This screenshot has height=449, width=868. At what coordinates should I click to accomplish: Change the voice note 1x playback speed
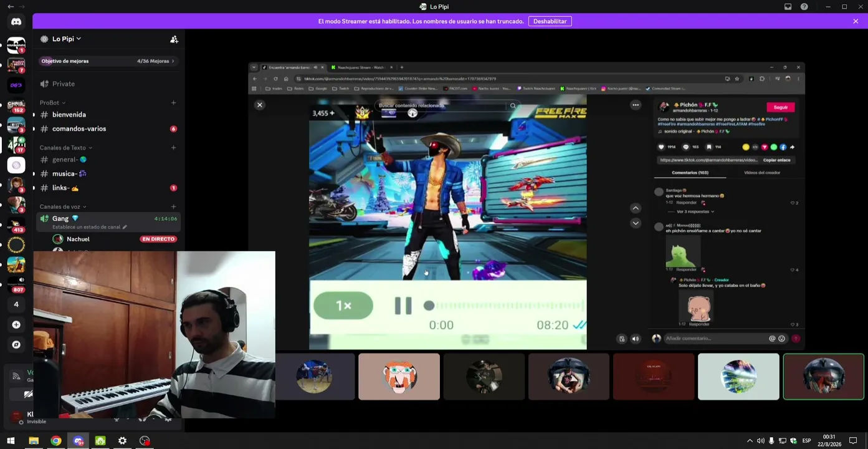tap(343, 306)
